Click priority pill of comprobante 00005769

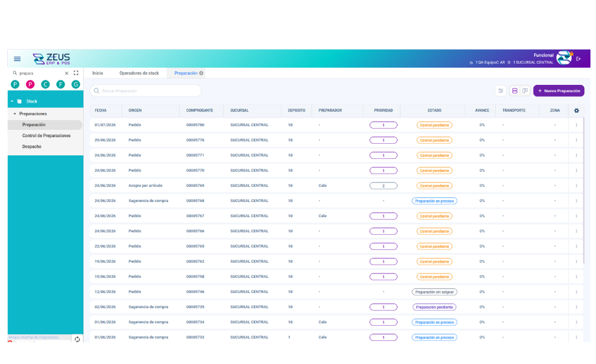[383, 186]
